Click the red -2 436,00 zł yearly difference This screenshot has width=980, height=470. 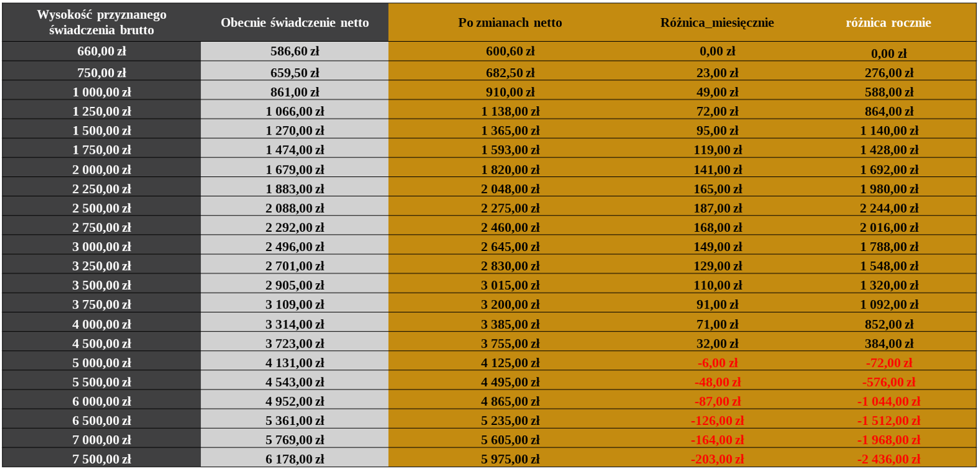[x=889, y=459]
